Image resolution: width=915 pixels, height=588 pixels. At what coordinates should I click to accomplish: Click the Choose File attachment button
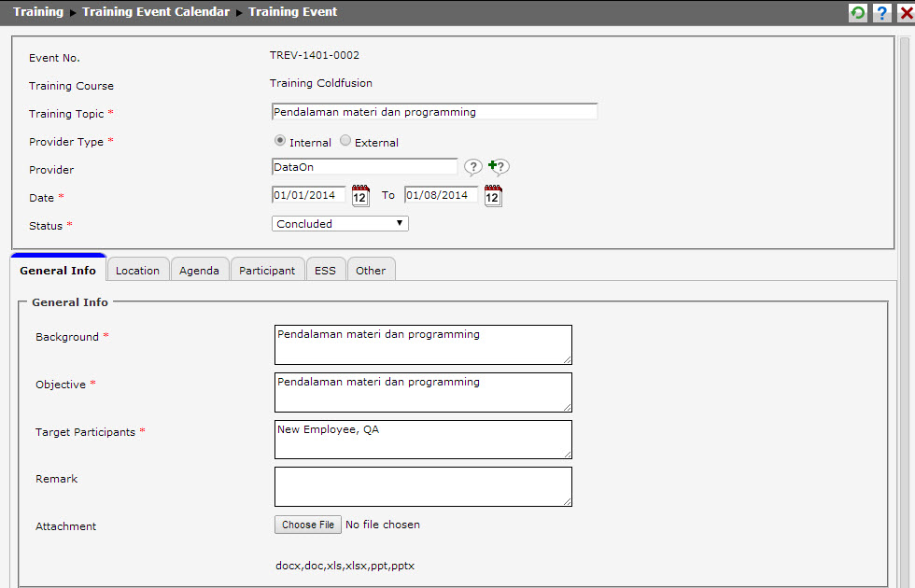[308, 525]
